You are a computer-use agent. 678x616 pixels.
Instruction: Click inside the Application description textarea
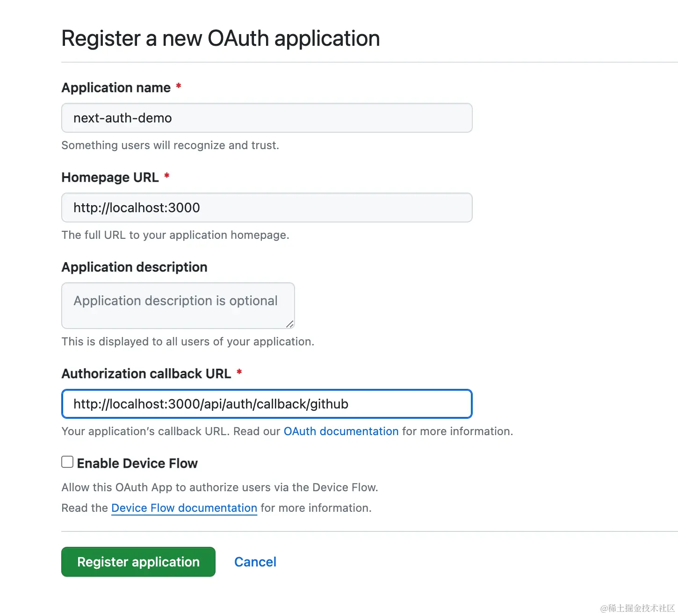(x=178, y=306)
